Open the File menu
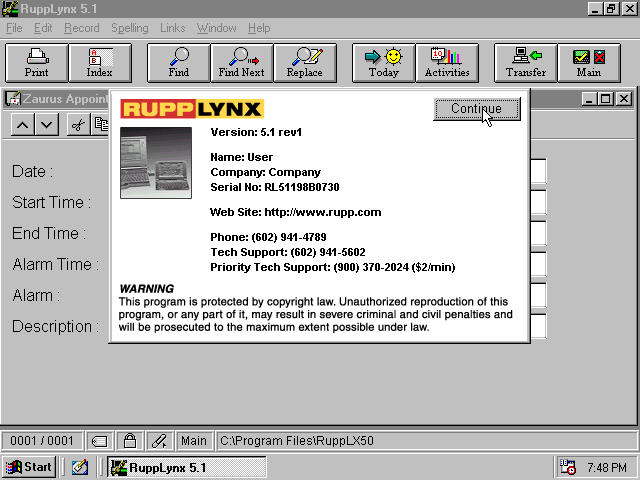Viewport: 640px width, 480px height. [14, 28]
